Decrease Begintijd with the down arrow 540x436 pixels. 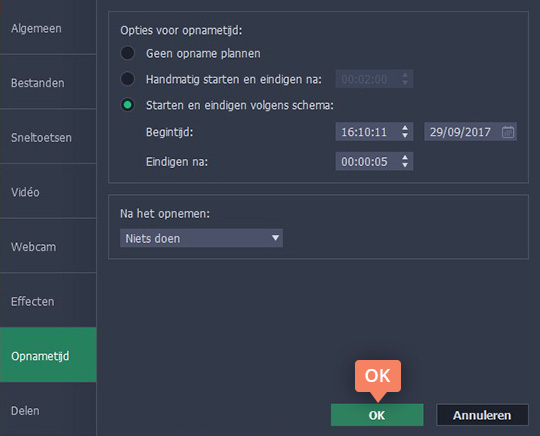pyautogui.click(x=405, y=136)
